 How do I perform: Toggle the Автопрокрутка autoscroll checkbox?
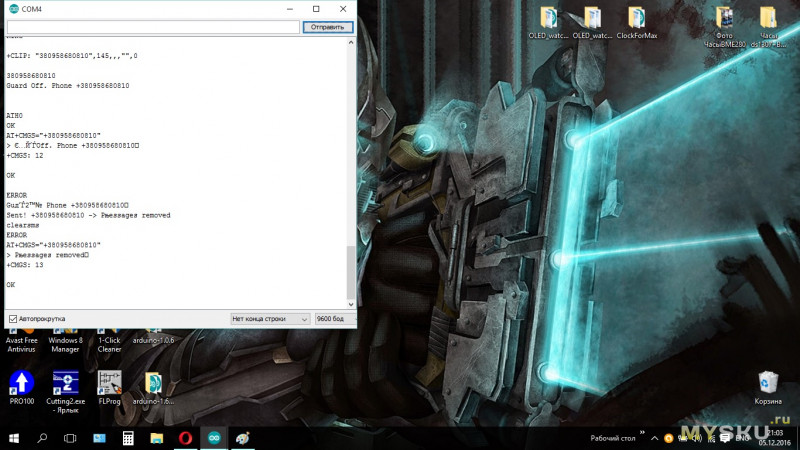13,319
